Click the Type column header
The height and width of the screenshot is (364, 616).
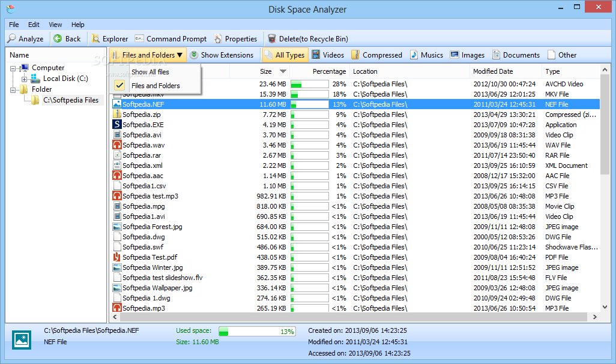click(x=570, y=71)
